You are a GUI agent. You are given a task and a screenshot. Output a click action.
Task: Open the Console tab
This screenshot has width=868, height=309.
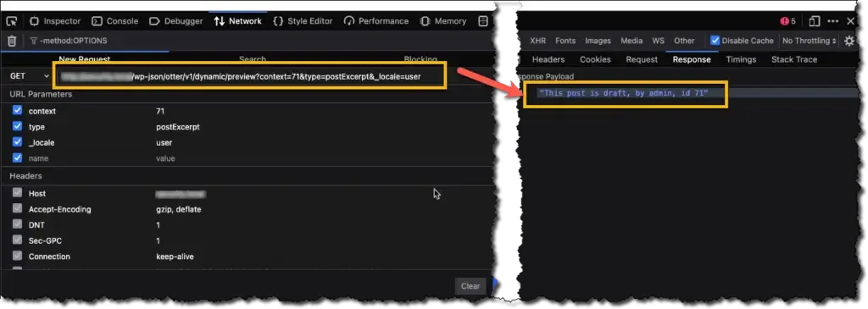point(115,21)
